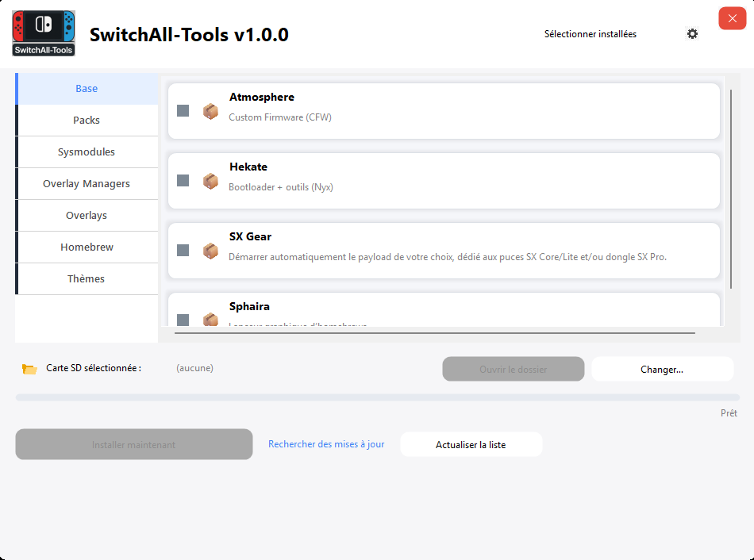This screenshot has height=560, width=754.
Task: Check the Atmosphere checkbox
Action: click(183, 111)
